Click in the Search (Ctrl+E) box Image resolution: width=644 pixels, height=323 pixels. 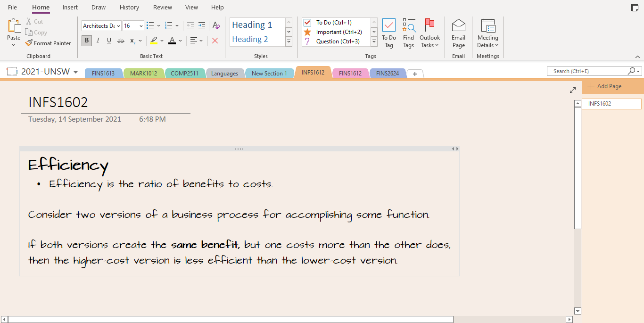587,71
